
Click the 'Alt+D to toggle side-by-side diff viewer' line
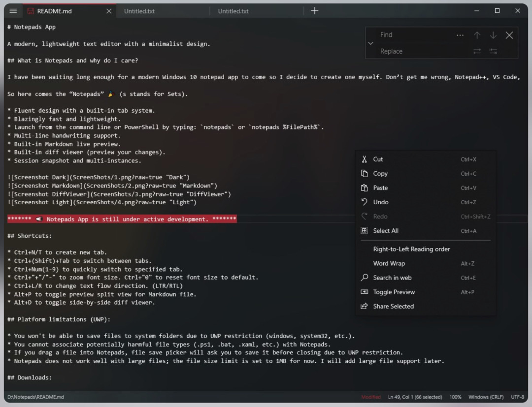click(x=81, y=302)
